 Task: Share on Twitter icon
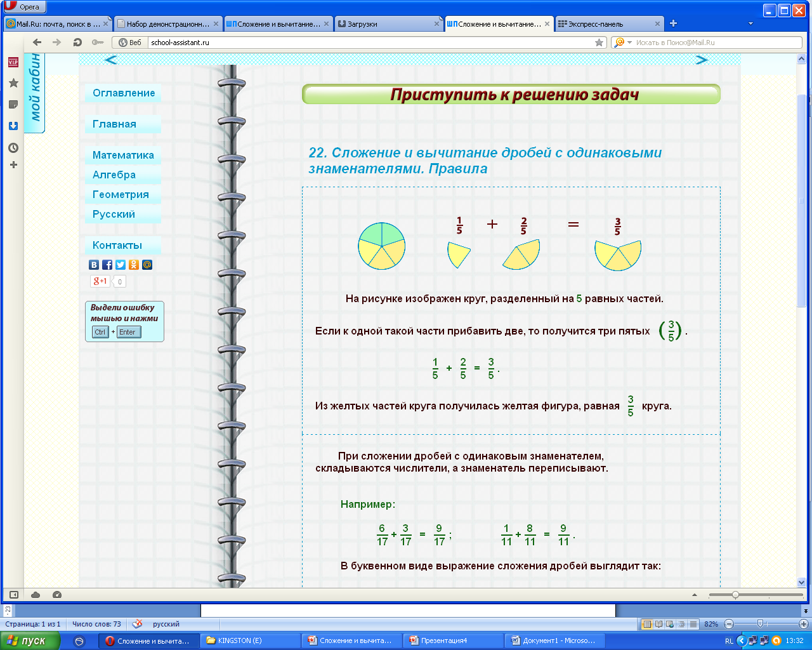tap(121, 265)
